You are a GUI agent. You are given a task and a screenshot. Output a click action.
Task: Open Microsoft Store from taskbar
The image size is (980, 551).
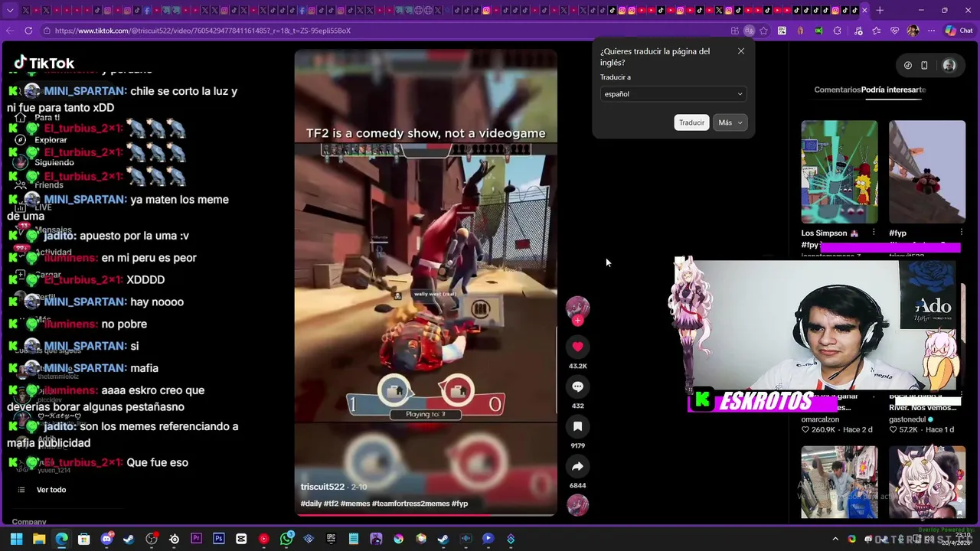pyautogui.click(x=84, y=539)
